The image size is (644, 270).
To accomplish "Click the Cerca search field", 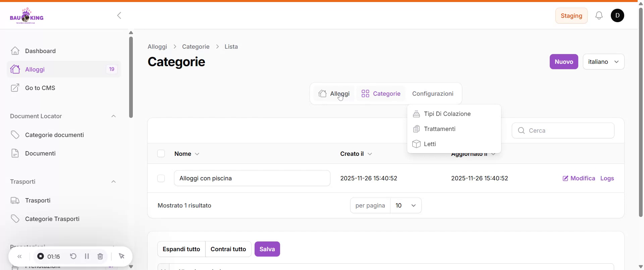I will point(563,131).
